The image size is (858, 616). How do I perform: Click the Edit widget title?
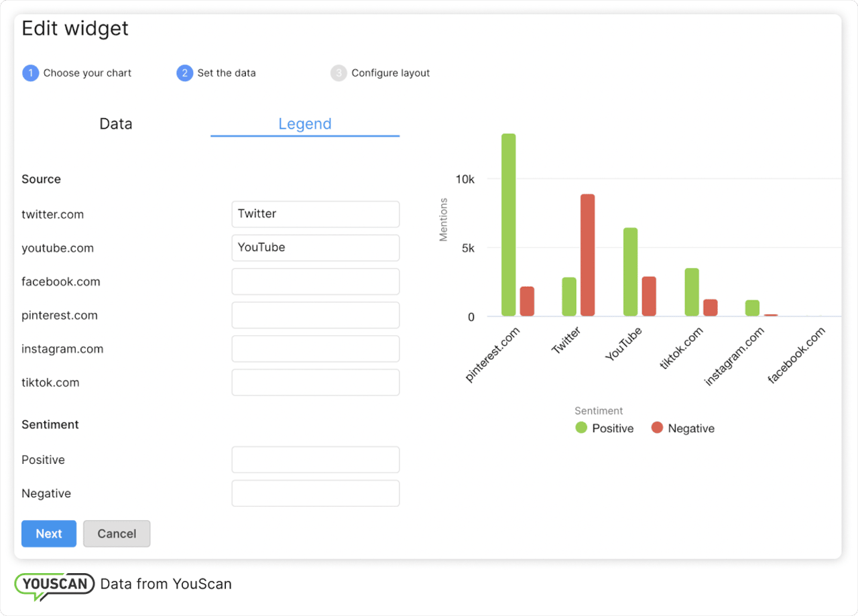pos(75,28)
